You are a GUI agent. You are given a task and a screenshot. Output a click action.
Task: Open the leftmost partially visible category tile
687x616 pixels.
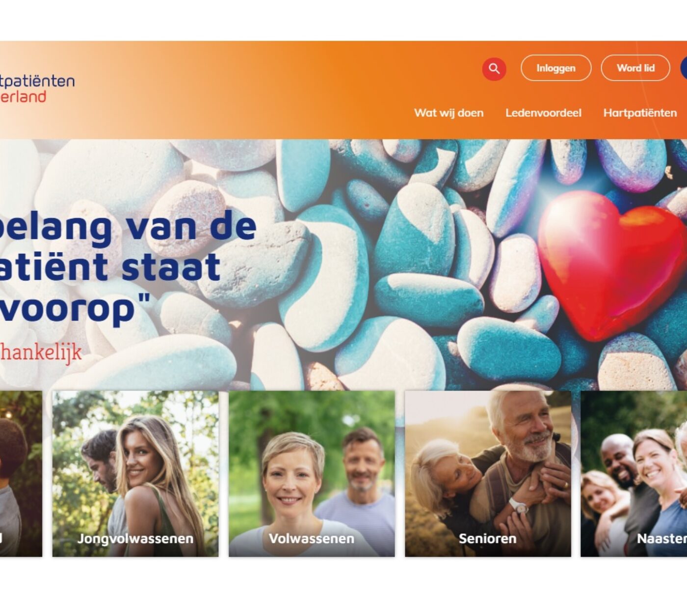click(x=21, y=474)
